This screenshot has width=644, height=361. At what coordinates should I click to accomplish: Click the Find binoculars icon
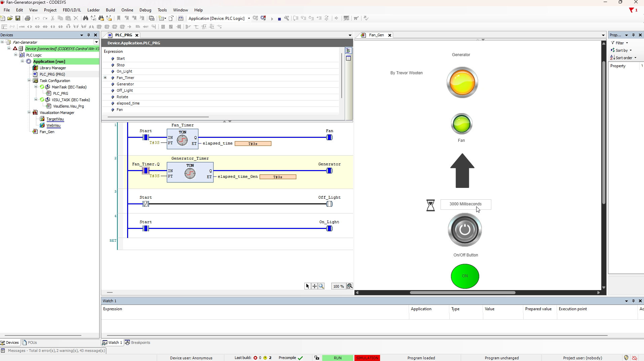[x=85, y=18]
